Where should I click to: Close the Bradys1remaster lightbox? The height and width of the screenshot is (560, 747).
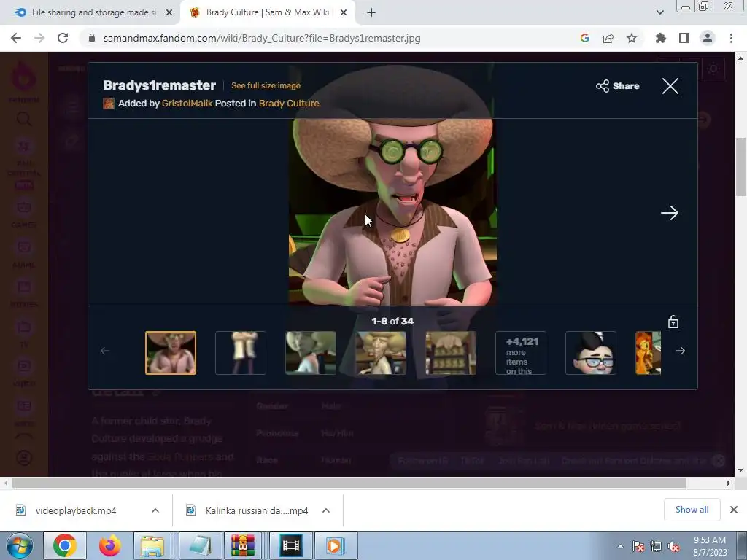[670, 86]
